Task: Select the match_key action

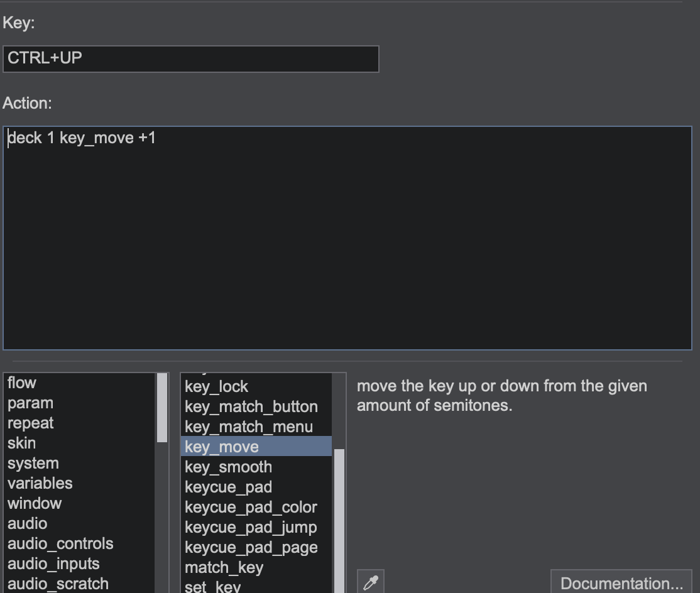Action: tap(224, 567)
